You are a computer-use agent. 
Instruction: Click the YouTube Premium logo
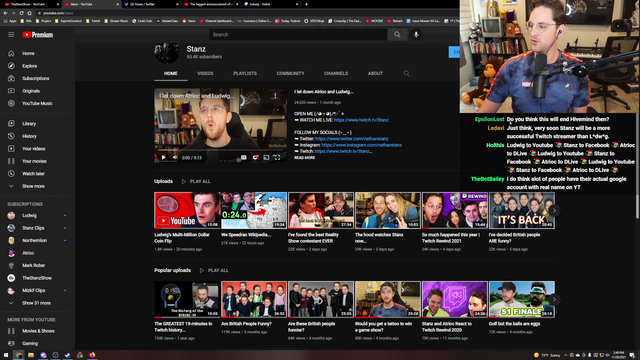(x=38, y=35)
